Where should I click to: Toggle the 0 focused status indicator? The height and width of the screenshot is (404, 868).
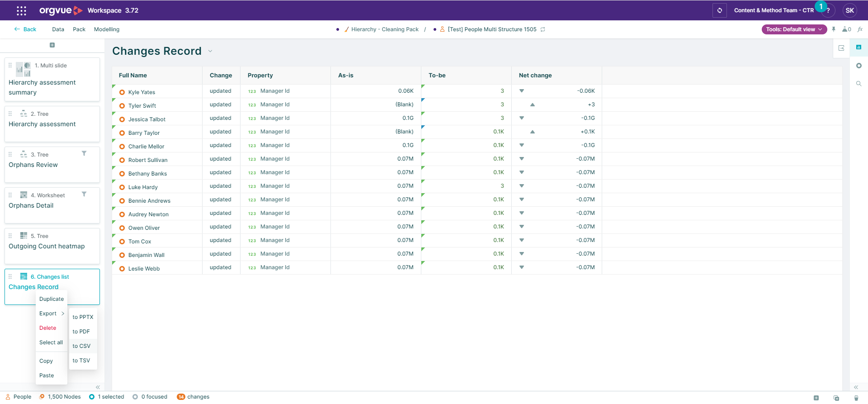click(x=150, y=397)
